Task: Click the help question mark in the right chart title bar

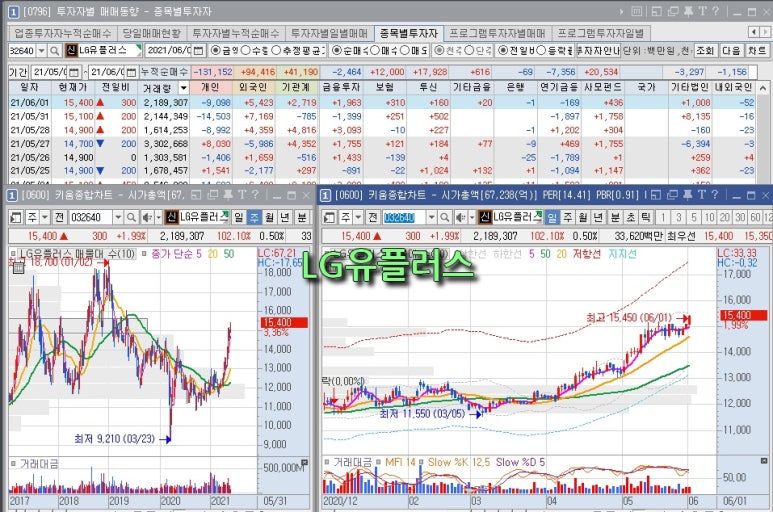Action: click(x=715, y=195)
